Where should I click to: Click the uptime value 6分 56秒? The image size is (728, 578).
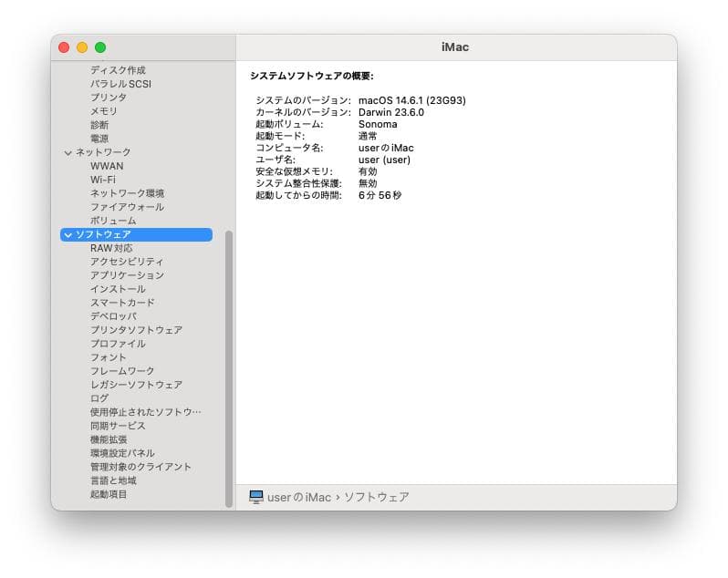click(x=380, y=195)
